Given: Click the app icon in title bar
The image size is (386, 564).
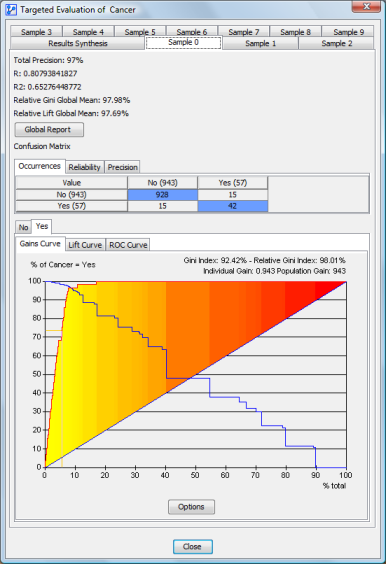Looking at the screenshot, I should [11, 9].
